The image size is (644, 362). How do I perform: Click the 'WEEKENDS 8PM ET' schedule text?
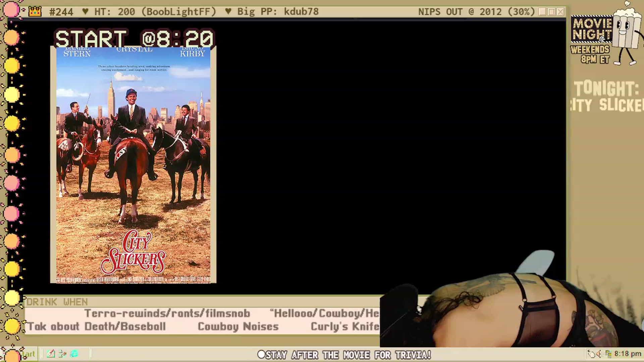[590, 55]
